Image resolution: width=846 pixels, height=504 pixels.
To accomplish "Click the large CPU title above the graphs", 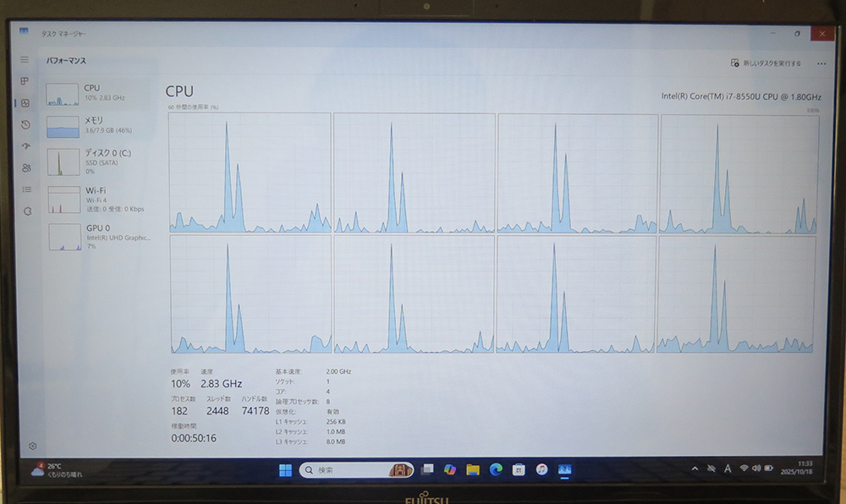I will pos(179,91).
